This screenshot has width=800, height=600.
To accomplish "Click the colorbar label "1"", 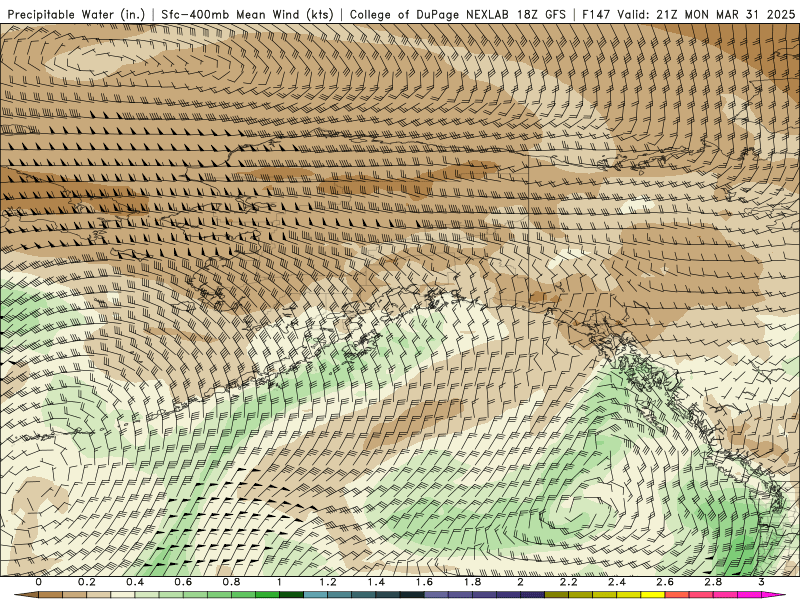I will click(x=280, y=582).
